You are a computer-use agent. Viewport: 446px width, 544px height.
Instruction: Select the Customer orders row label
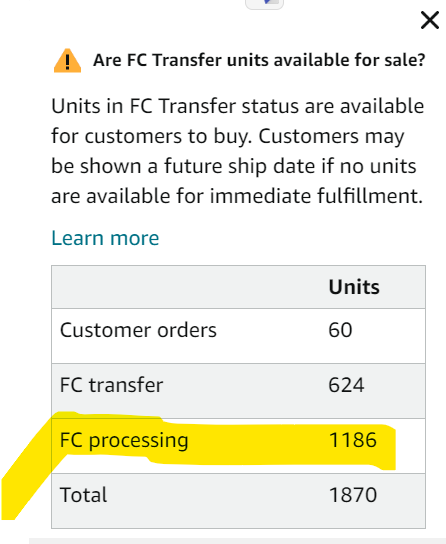138,330
